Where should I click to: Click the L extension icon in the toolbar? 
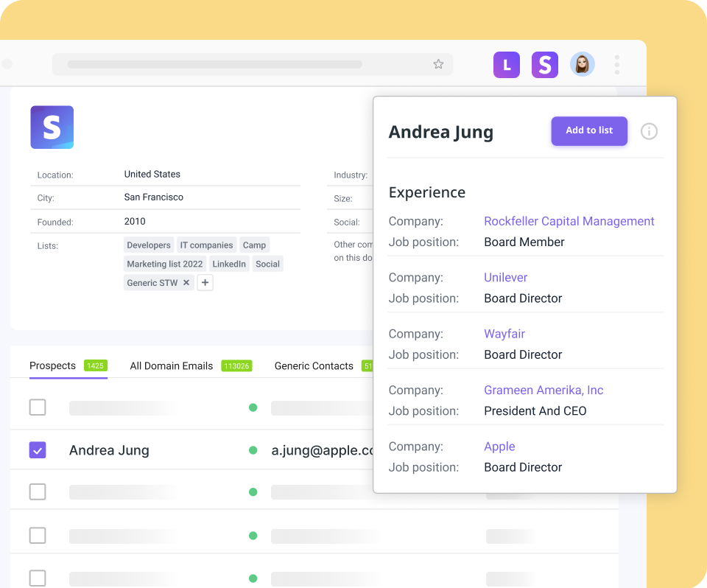(x=506, y=65)
